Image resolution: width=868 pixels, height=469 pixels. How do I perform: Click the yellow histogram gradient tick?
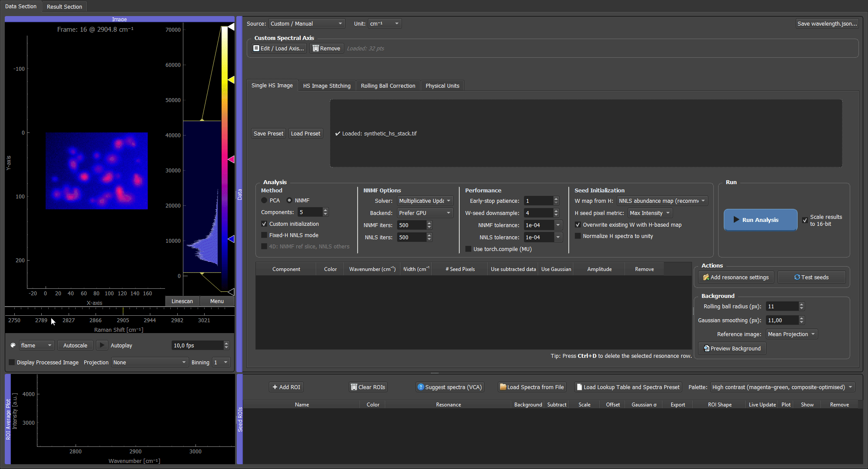click(231, 80)
